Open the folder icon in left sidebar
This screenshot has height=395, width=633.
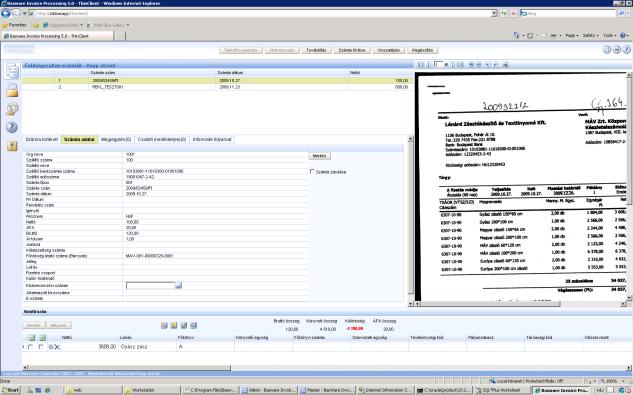pyautogui.click(x=12, y=90)
